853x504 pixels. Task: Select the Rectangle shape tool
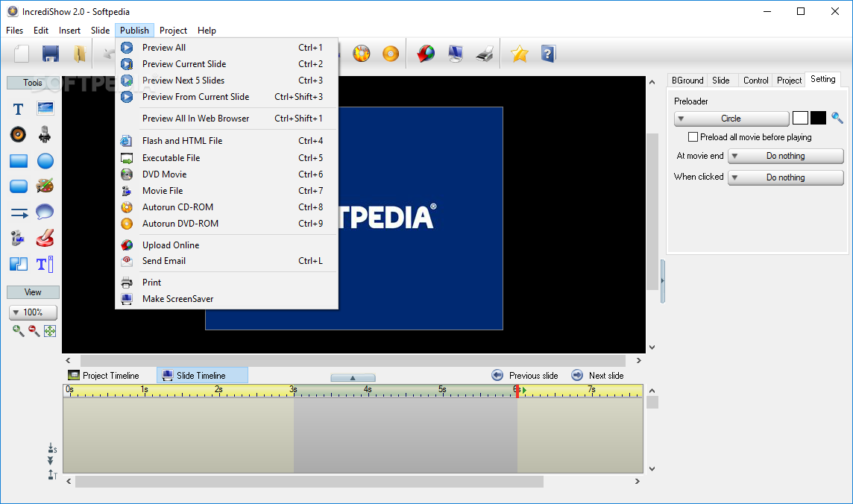tap(19, 161)
